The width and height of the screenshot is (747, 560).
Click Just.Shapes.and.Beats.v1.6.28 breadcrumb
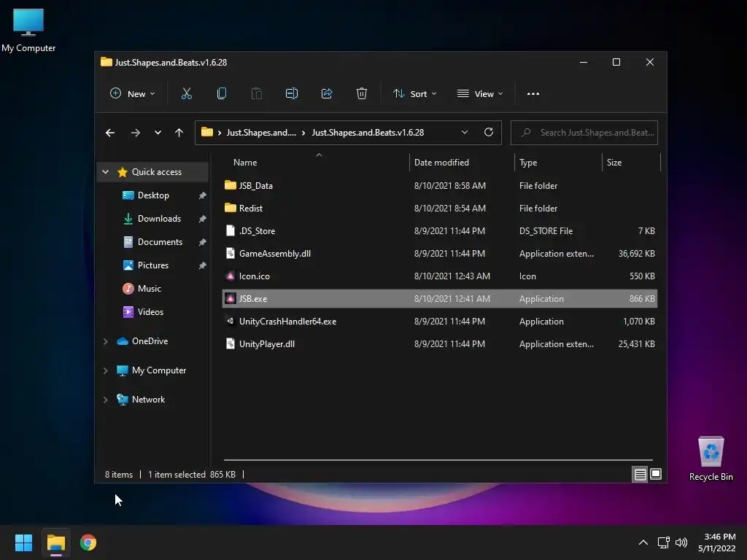[368, 133]
